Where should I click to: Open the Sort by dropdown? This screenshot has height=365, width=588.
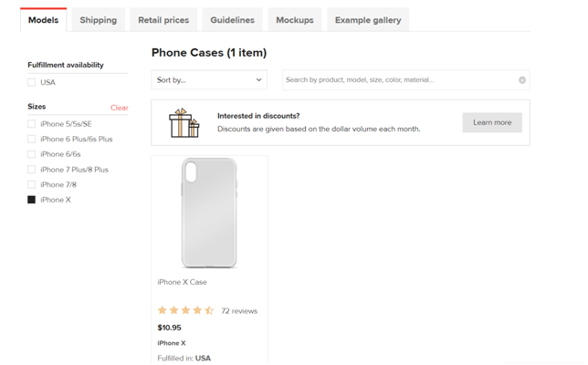click(209, 80)
